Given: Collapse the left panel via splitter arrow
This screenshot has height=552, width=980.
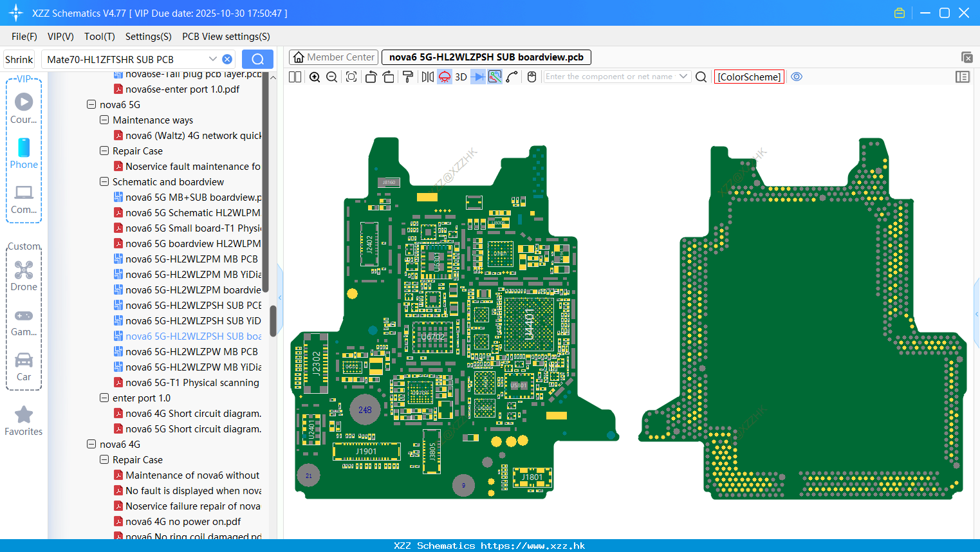Looking at the screenshot, I should [x=280, y=297].
